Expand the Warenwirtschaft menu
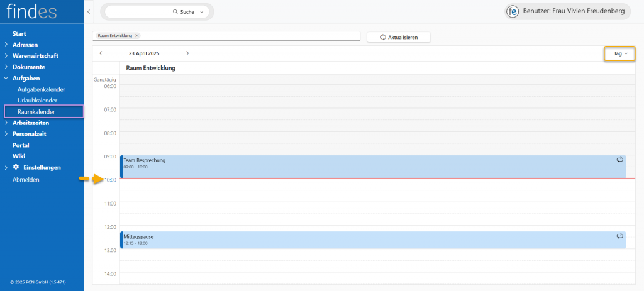Image resolution: width=644 pixels, height=291 pixels. coord(6,56)
